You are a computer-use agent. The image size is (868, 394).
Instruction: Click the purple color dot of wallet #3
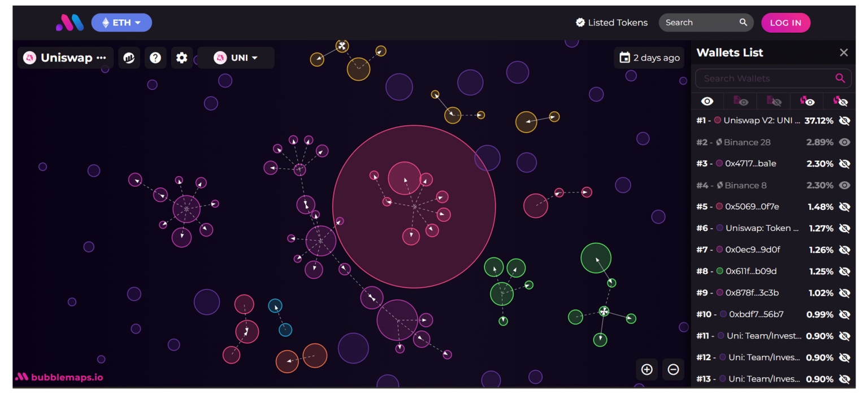(x=719, y=163)
